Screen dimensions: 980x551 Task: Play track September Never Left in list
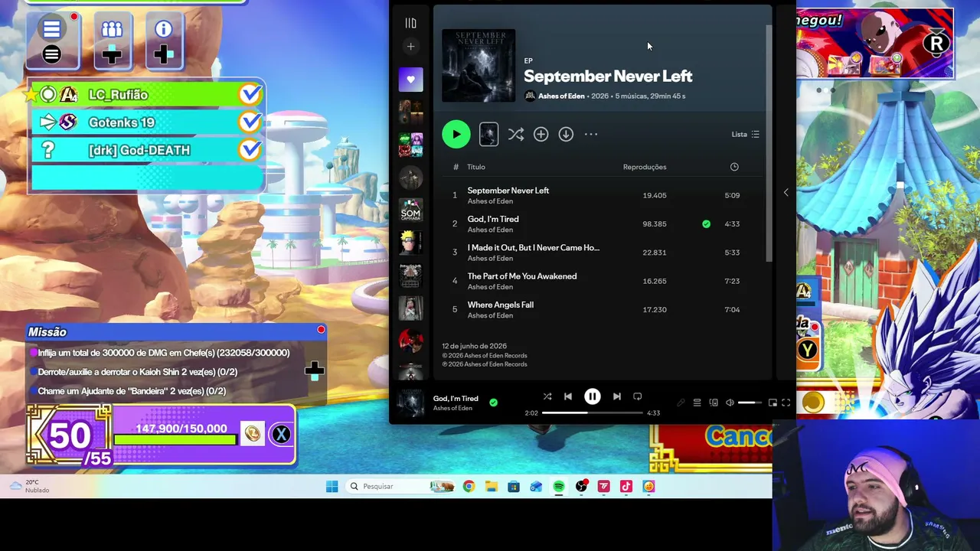point(603,195)
